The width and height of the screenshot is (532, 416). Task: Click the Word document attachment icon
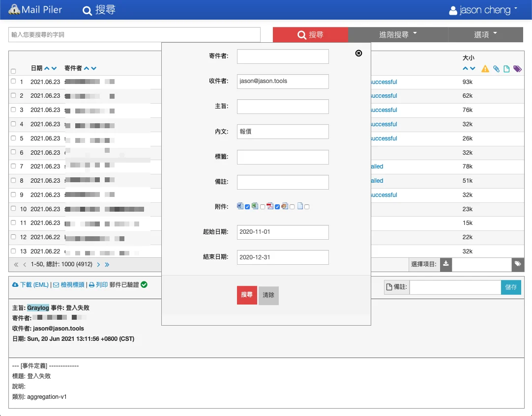tap(240, 206)
